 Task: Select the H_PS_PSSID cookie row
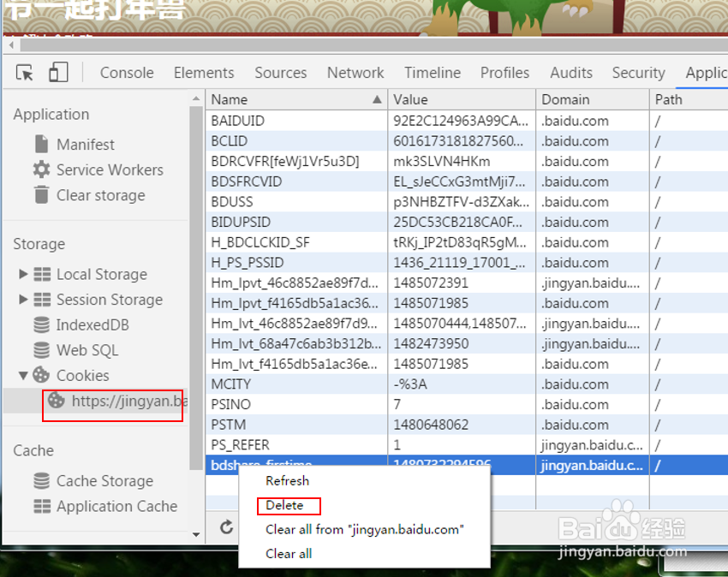(467, 263)
